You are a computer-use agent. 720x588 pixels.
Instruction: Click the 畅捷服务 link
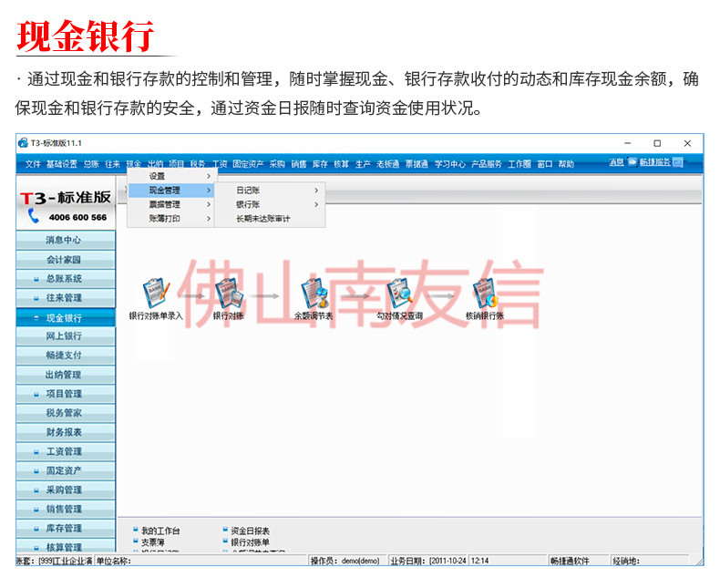(654, 161)
